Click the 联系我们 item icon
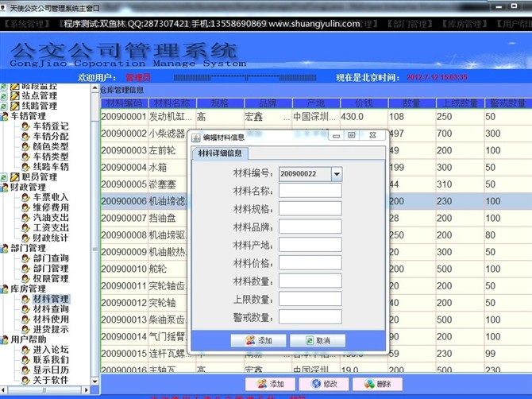532x399 pixels. point(25,360)
